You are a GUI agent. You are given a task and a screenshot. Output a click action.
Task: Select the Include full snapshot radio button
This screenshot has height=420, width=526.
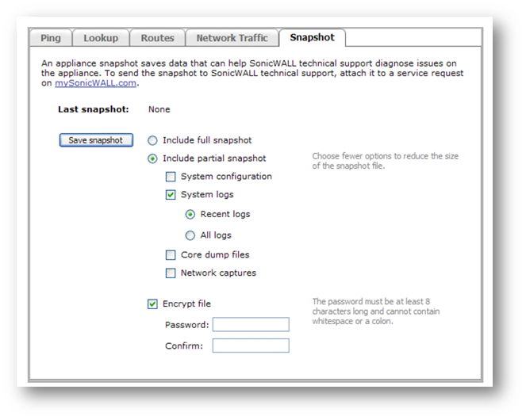pyautogui.click(x=153, y=140)
